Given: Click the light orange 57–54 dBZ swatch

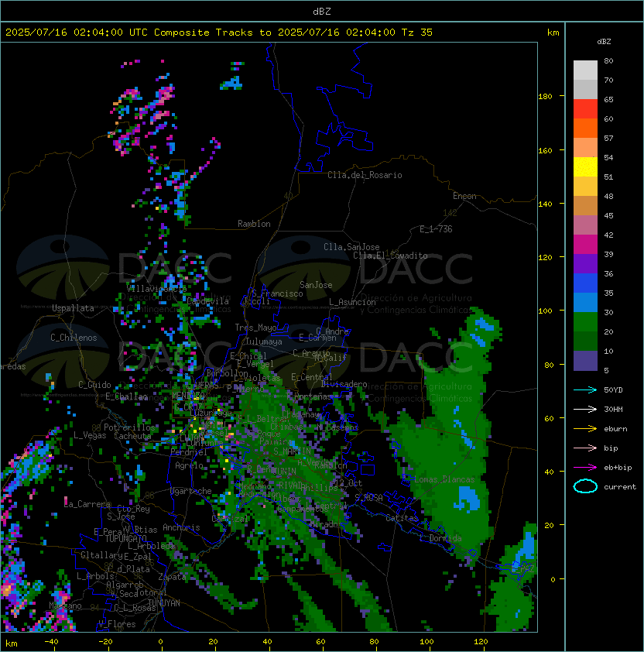Looking at the screenshot, I should pos(585,148).
